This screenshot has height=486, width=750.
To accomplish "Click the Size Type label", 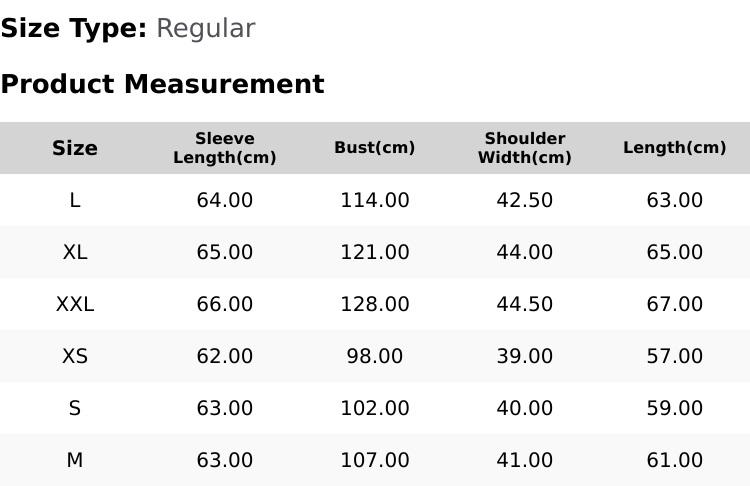I will pyautogui.click(x=74, y=29).
